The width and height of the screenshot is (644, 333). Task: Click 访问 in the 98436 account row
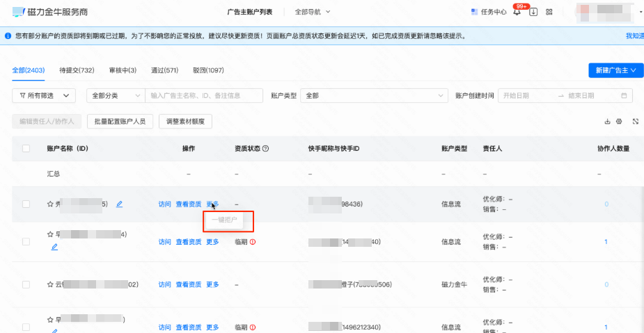(165, 204)
